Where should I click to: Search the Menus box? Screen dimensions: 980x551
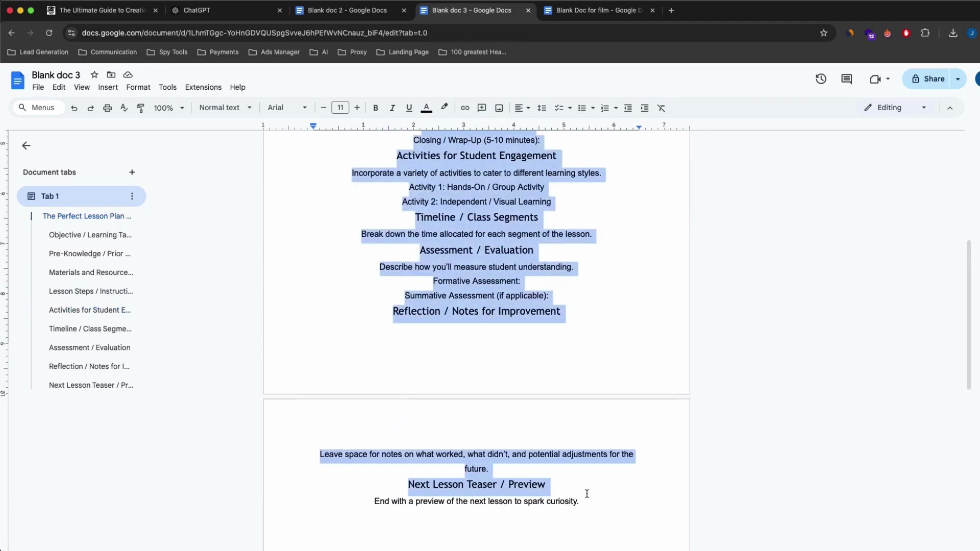[39, 108]
